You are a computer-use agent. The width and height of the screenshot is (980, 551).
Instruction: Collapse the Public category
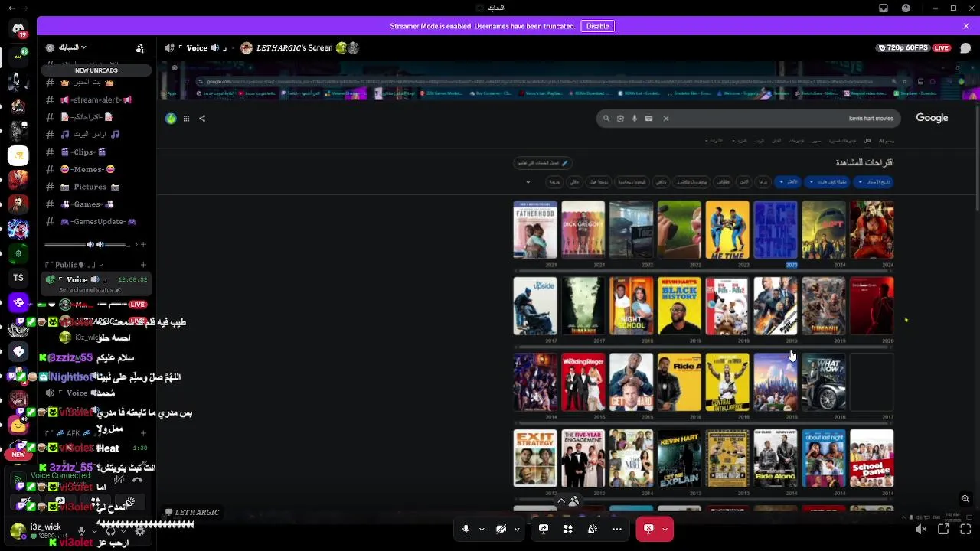(x=73, y=265)
